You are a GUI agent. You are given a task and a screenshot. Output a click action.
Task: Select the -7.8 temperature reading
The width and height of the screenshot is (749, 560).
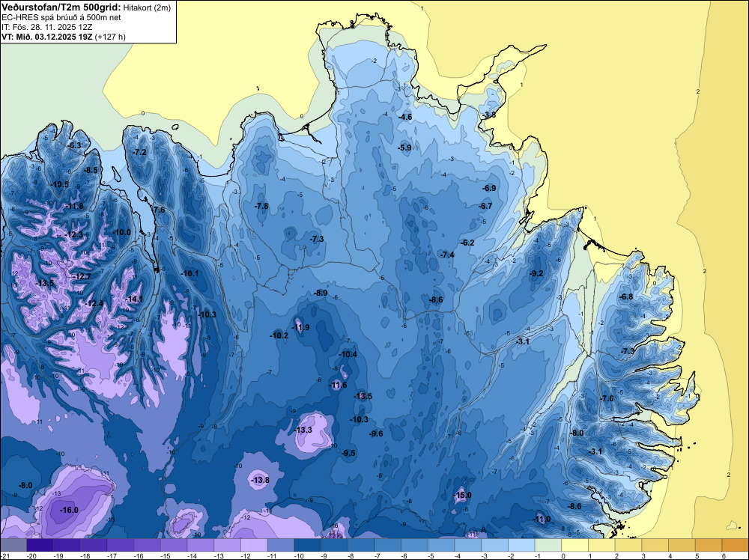coord(261,206)
